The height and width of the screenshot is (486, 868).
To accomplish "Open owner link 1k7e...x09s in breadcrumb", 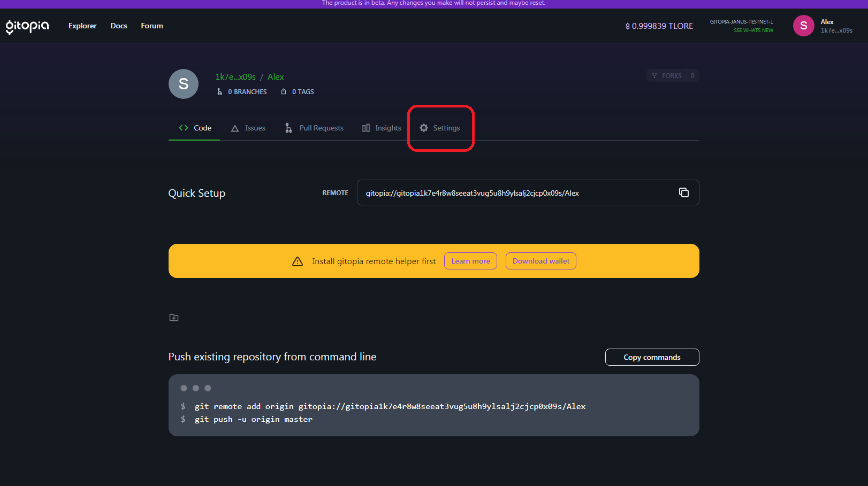I will 235,77.
